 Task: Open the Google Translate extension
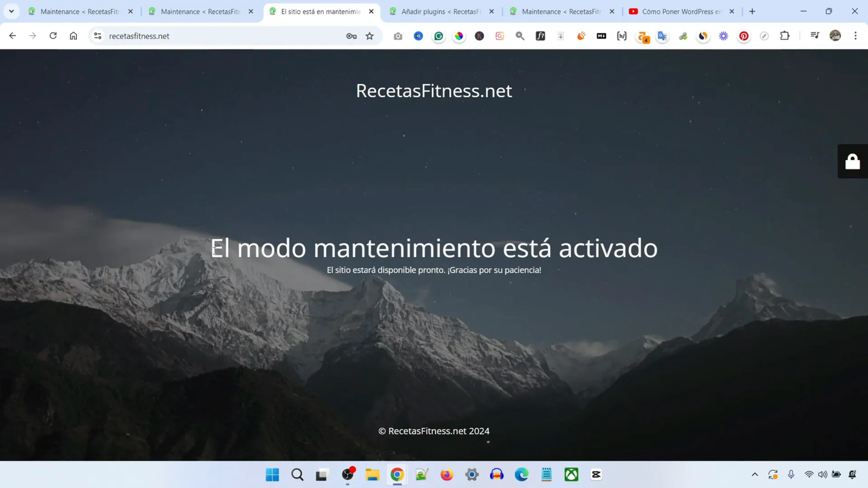[x=661, y=36]
